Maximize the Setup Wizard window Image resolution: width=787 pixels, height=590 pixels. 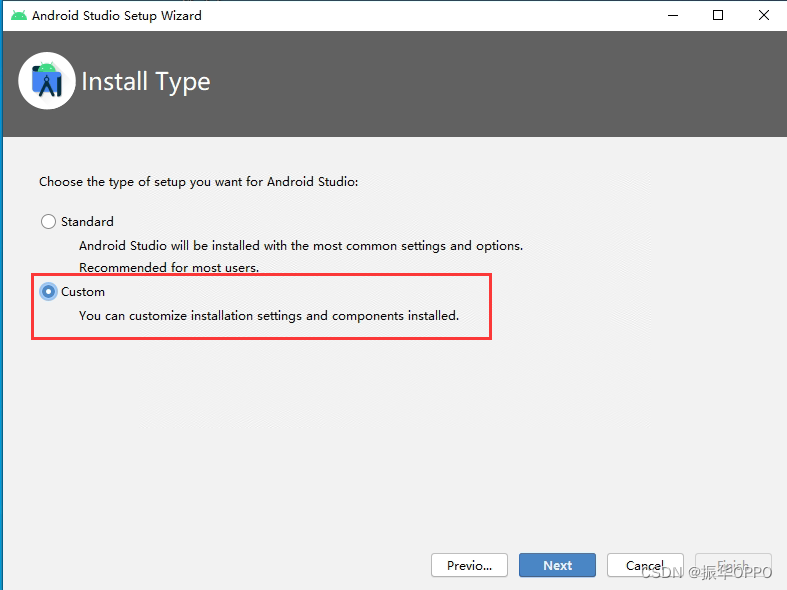(x=718, y=16)
